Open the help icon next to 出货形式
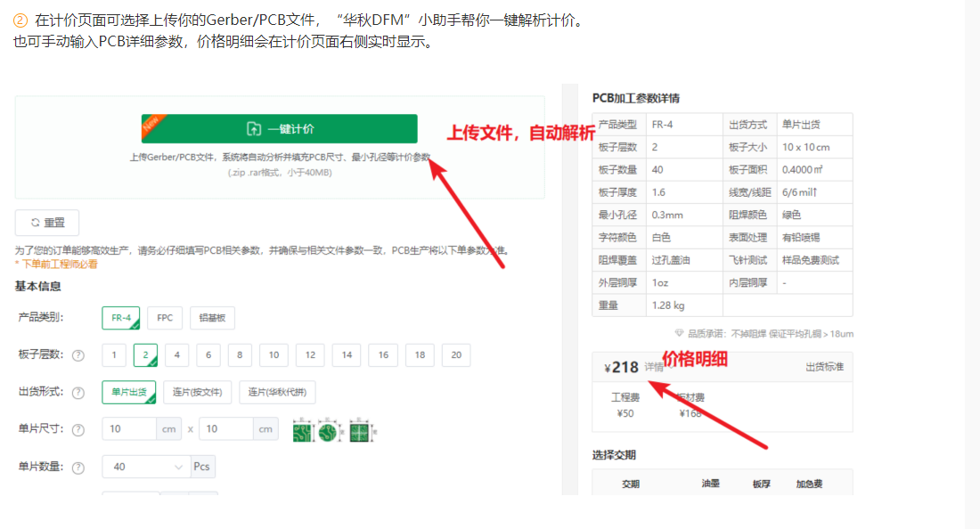 (78, 392)
